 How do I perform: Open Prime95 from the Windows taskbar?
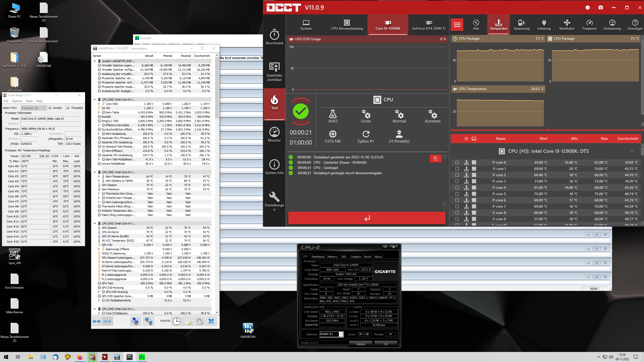point(142,357)
